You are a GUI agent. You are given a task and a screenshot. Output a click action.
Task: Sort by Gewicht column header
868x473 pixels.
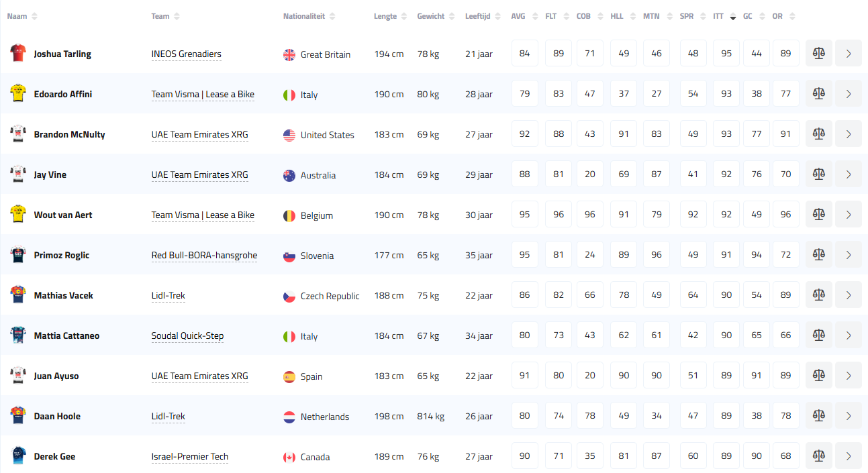click(x=430, y=16)
